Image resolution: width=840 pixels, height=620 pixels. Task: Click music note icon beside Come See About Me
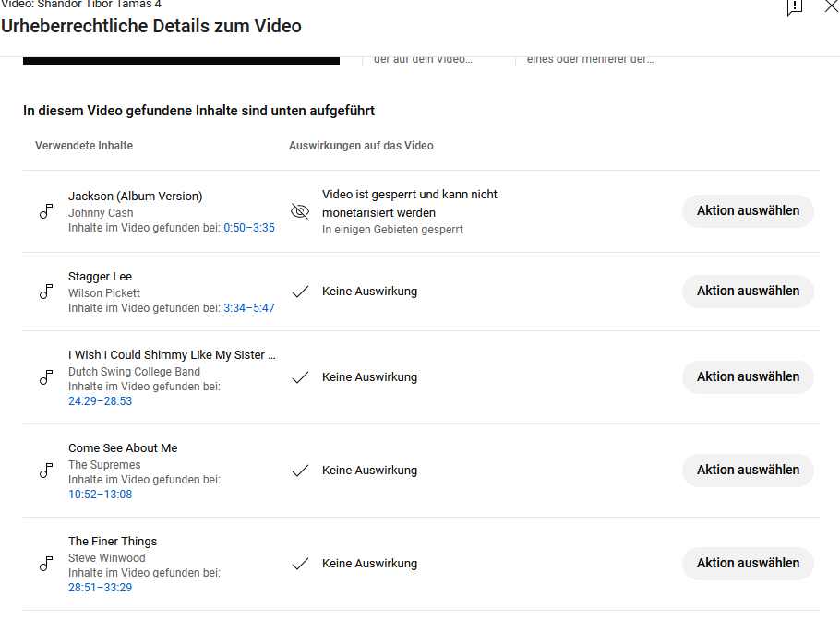click(x=46, y=471)
